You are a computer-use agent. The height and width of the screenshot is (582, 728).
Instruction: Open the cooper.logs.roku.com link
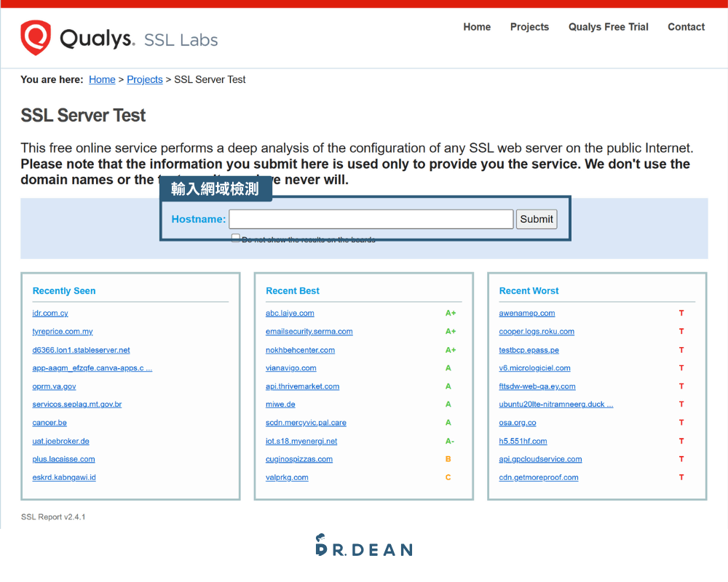(537, 332)
